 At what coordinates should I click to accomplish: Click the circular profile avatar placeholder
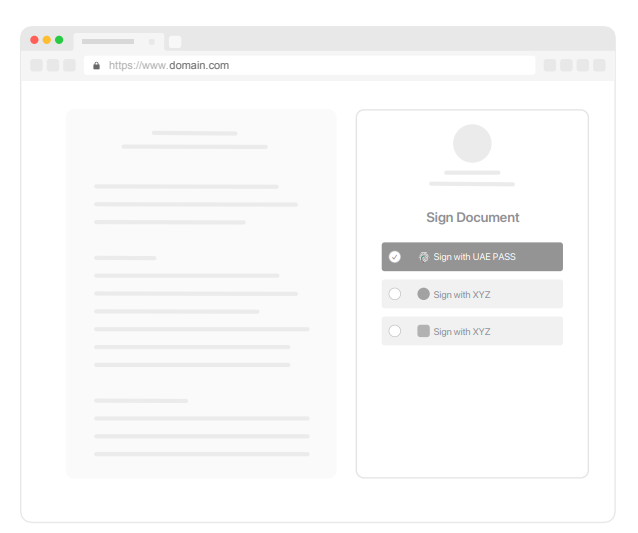(x=472, y=143)
